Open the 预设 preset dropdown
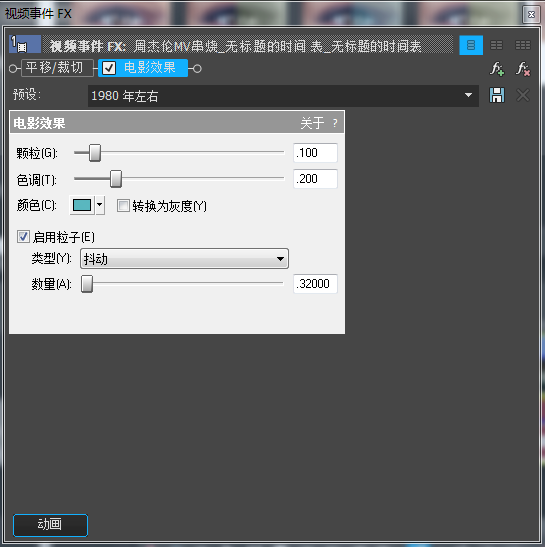 283,96
